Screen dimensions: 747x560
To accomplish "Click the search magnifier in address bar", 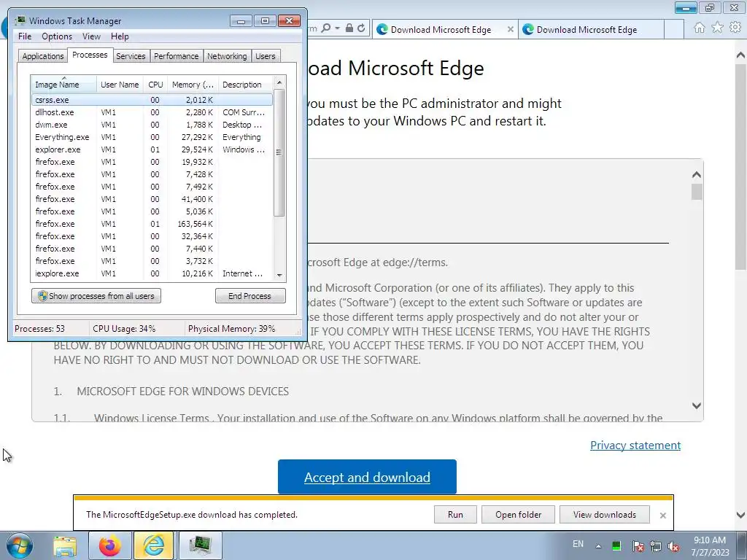I will click(326, 28).
